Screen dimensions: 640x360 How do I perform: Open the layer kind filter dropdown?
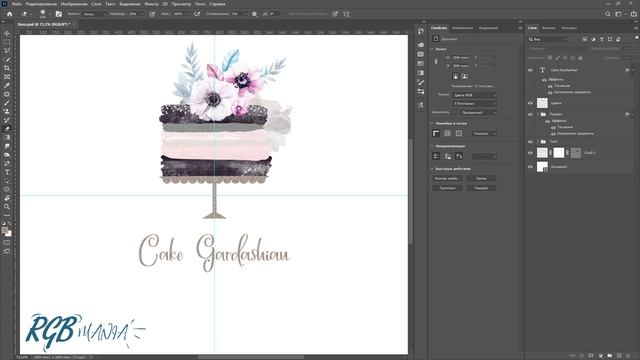548,39
